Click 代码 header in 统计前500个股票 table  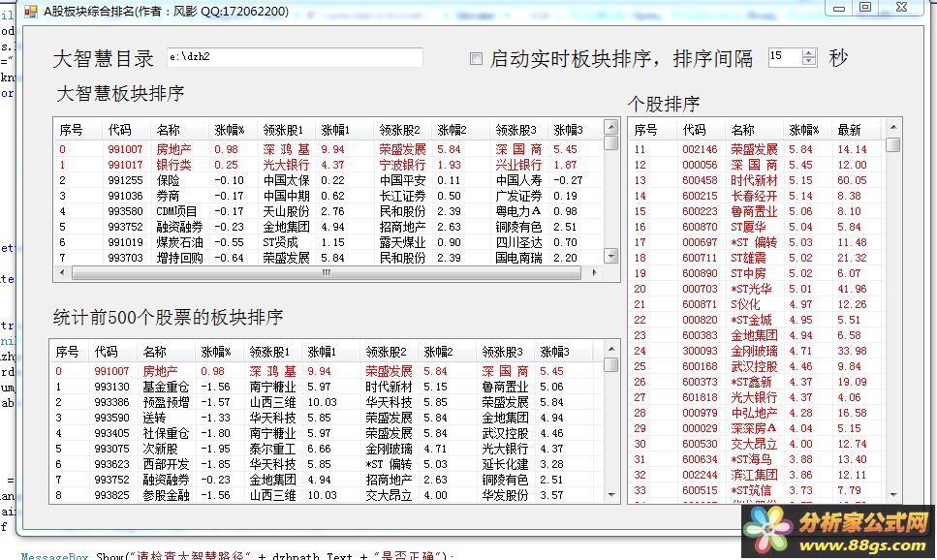(x=112, y=352)
